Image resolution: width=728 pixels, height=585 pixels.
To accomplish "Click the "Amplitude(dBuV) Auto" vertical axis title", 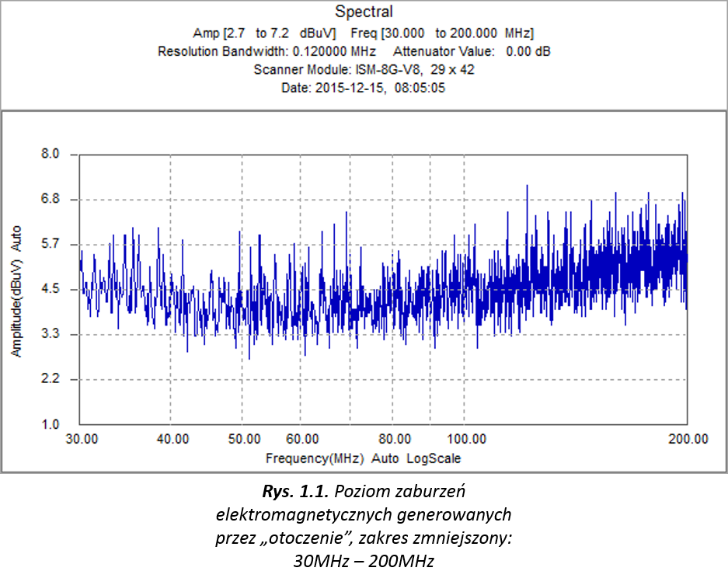I will 16,291.
